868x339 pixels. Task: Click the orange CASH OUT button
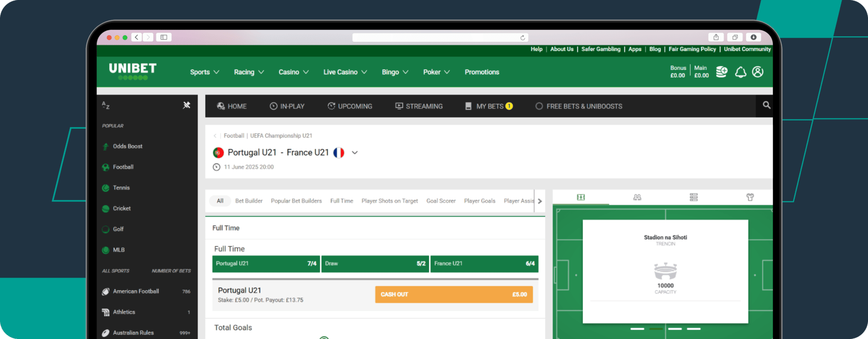pyautogui.click(x=454, y=295)
